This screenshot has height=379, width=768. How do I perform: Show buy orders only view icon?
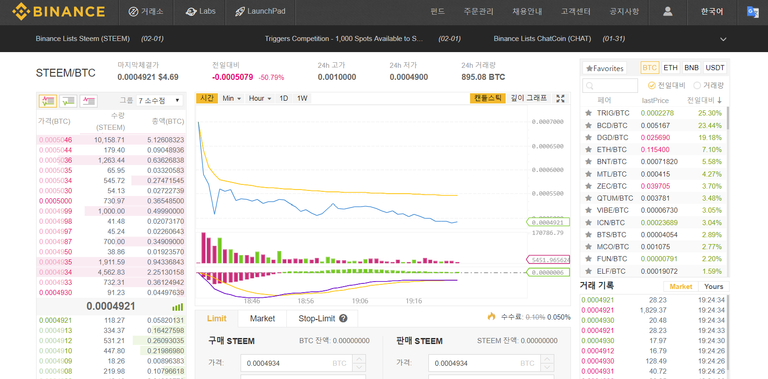click(68, 101)
